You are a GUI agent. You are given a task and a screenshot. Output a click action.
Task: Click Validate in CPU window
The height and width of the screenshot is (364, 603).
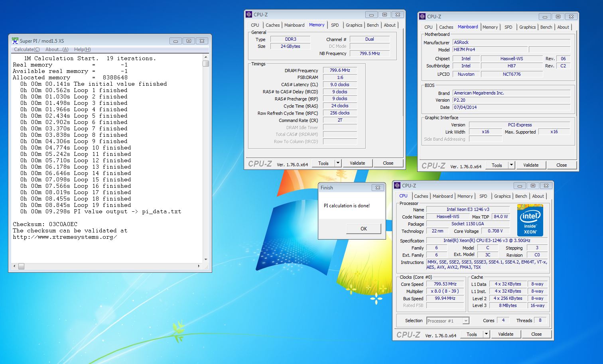[x=506, y=334]
